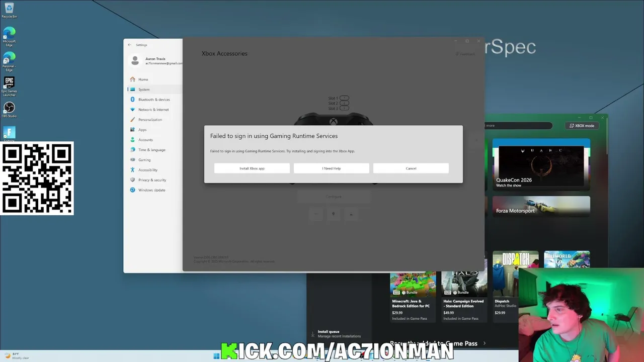
Task: Open Install queue in the Xbox app
Action: [x=336, y=334]
